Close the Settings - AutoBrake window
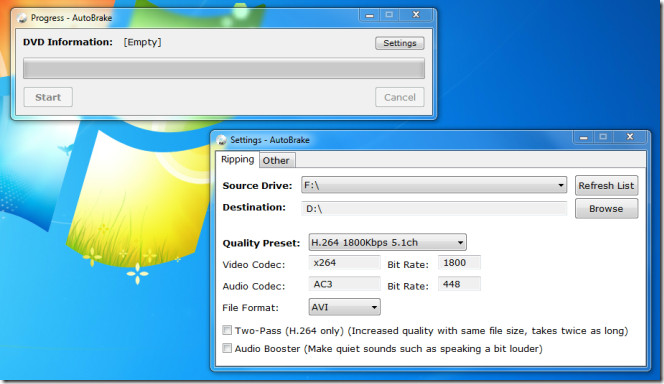This screenshot has height=384, width=664. pos(630,137)
